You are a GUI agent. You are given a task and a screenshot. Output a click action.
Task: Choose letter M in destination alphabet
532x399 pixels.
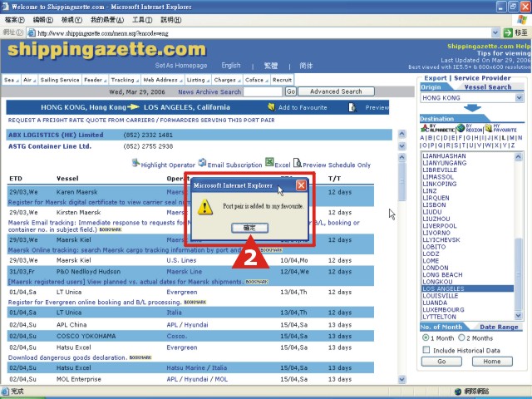tap(512, 138)
